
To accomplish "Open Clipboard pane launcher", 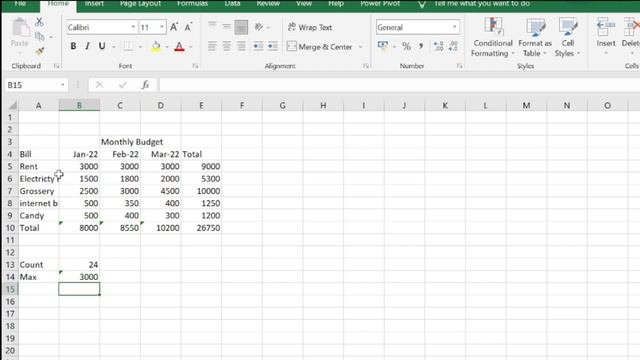I will pyautogui.click(x=56, y=66).
